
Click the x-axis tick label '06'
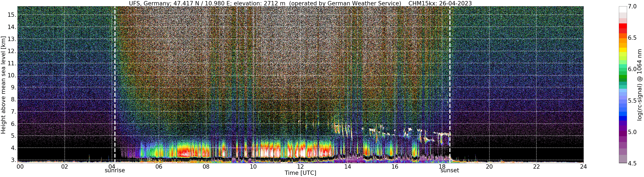(x=159, y=166)
